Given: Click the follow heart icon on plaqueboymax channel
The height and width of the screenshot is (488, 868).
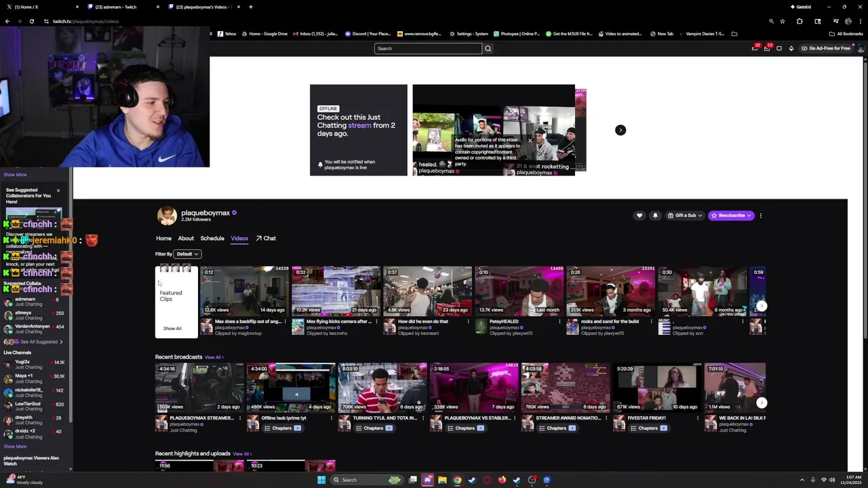Looking at the screenshot, I should (x=639, y=216).
